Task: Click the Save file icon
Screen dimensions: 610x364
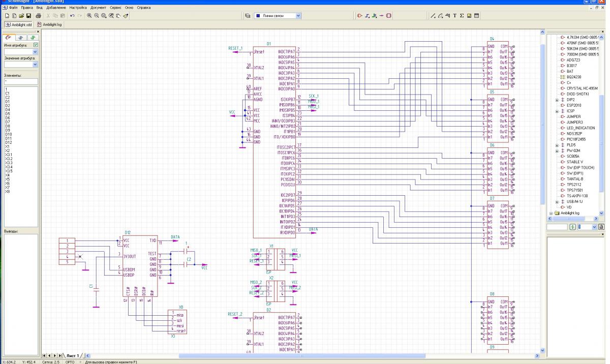Action: pyautogui.click(x=29, y=16)
